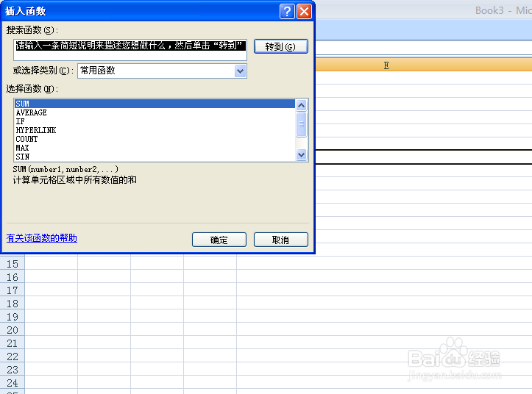Image resolution: width=532 pixels, height=394 pixels.
Task: Select IF in the function list
Action: tap(155, 121)
